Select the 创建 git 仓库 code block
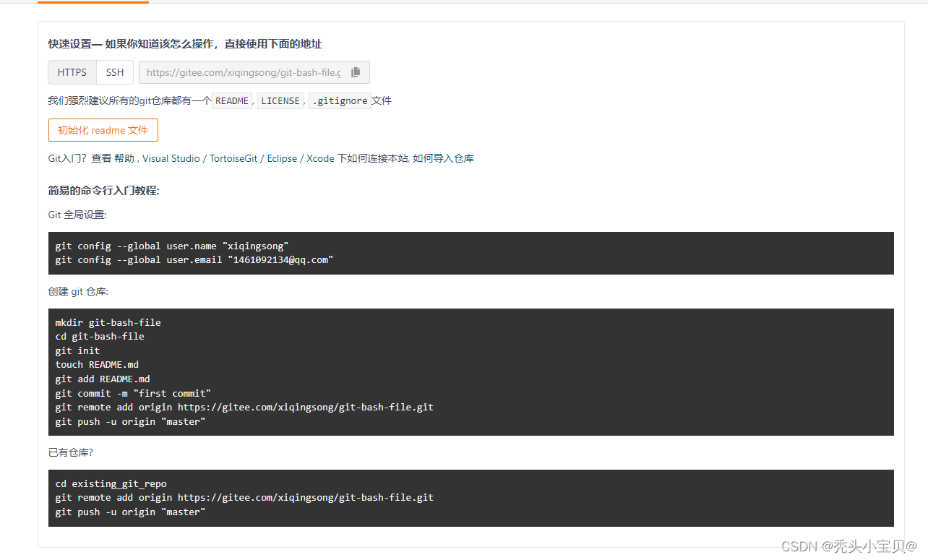 pyautogui.click(x=470, y=371)
